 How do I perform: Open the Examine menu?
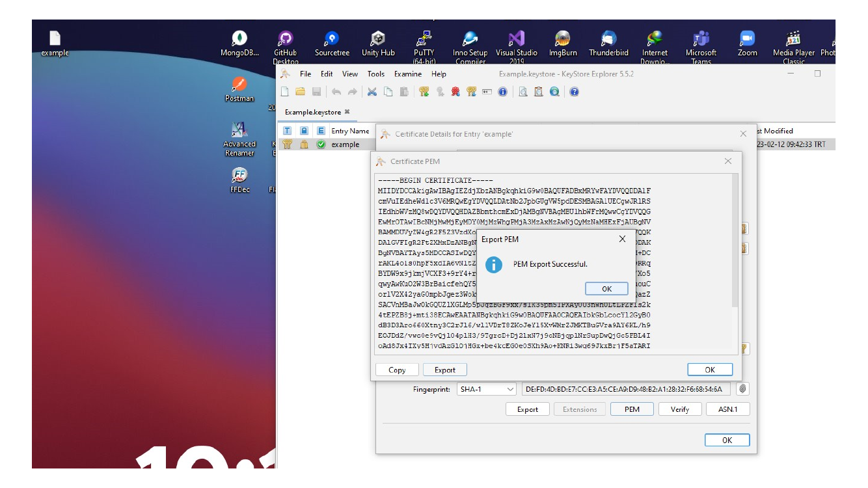[408, 74]
